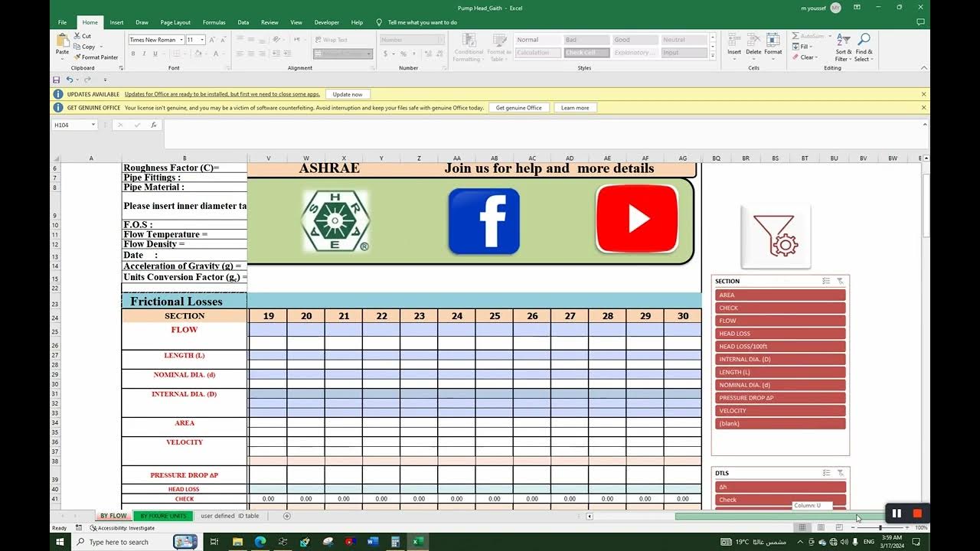The height and width of the screenshot is (551, 980).
Task: Switch to the Page Layout tab
Action: (175, 22)
